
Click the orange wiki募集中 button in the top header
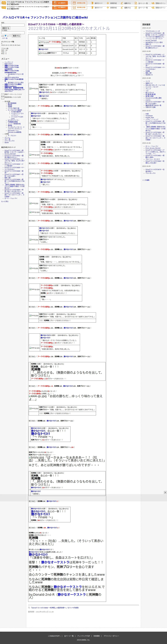pyautogui.click(x=60, y=3)
